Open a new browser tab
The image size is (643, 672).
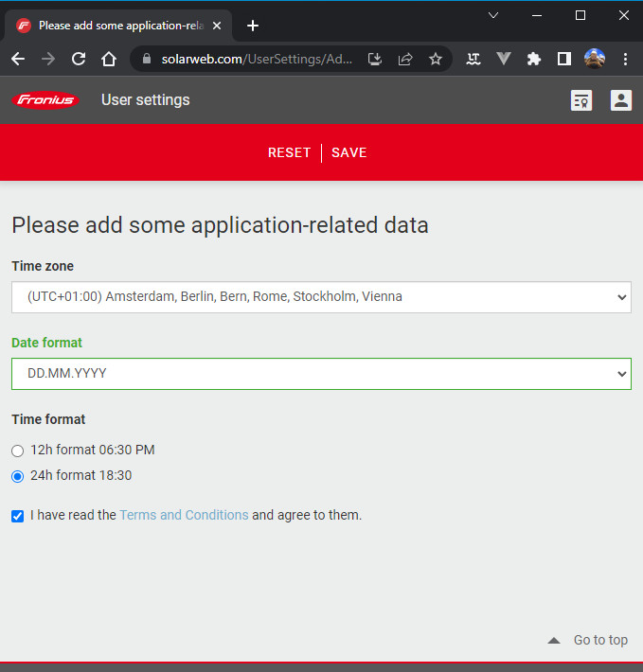click(253, 26)
